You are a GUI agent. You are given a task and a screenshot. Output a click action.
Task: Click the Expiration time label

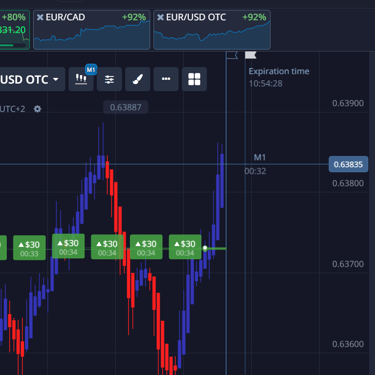[x=279, y=71]
